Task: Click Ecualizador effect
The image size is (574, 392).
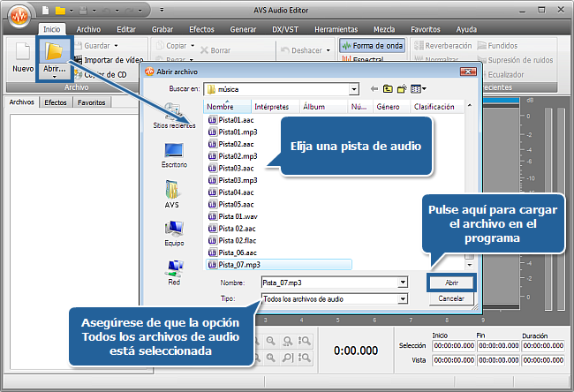Action: 505,75
